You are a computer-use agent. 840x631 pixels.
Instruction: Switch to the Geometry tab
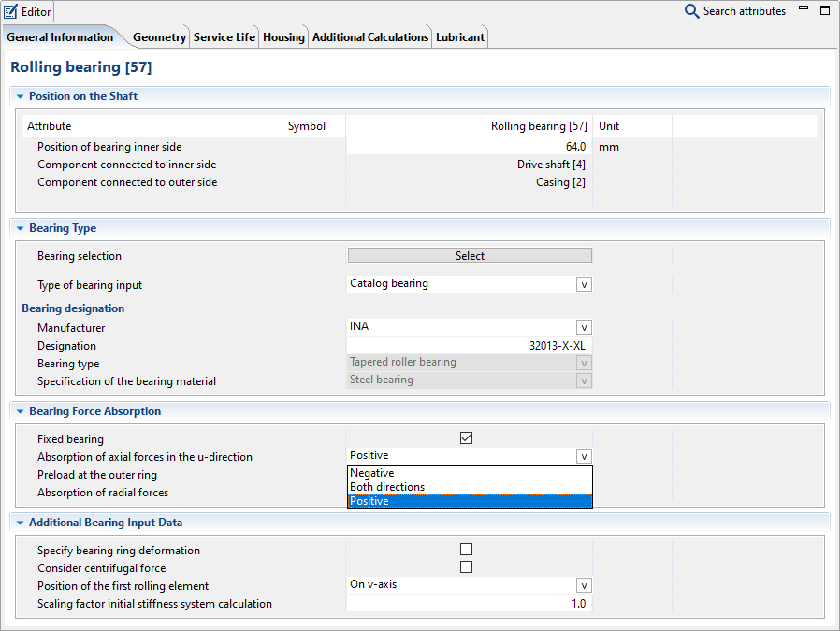159,37
